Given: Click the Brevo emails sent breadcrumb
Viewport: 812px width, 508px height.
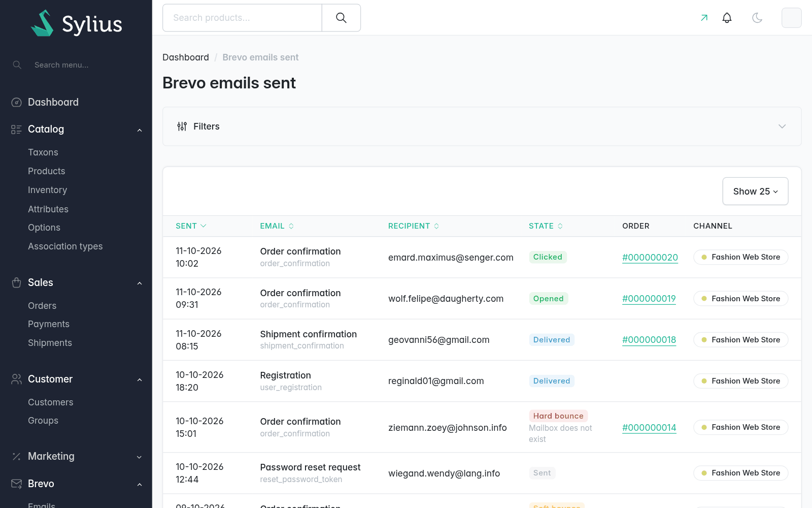Looking at the screenshot, I should (x=260, y=57).
